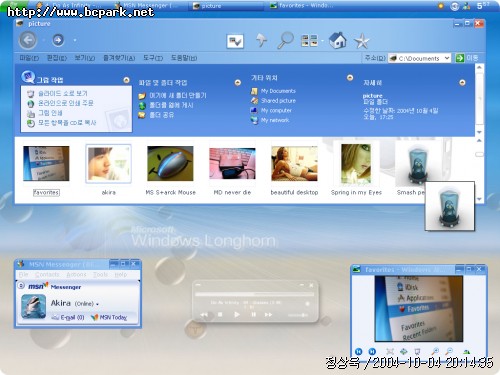500x375 pixels.
Task: Go back in the picture window
Action: (x=28, y=40)
